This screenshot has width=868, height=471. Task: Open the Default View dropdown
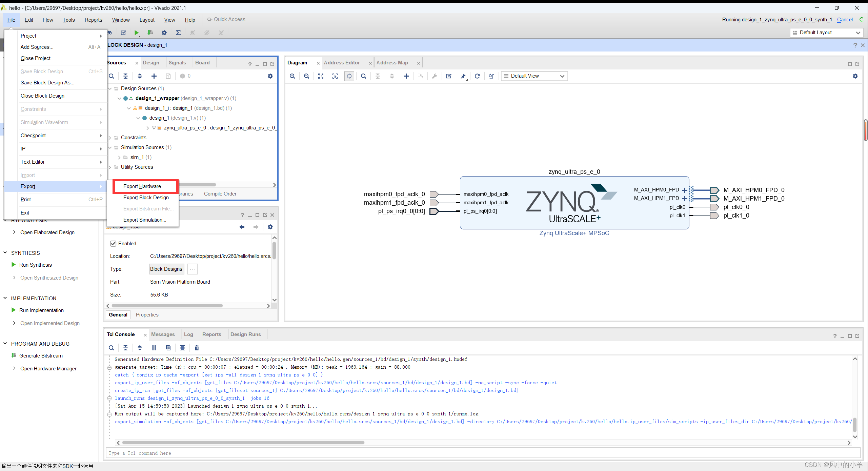tap(534, 76)
